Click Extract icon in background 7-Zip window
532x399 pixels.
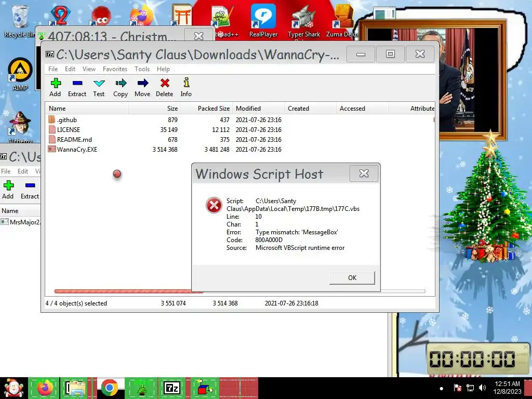[30, 185]
